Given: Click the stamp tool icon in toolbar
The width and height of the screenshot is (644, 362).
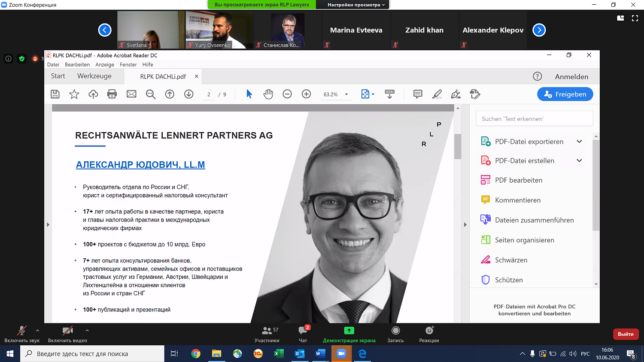Looking at the screenshot, I should (475, 94).
